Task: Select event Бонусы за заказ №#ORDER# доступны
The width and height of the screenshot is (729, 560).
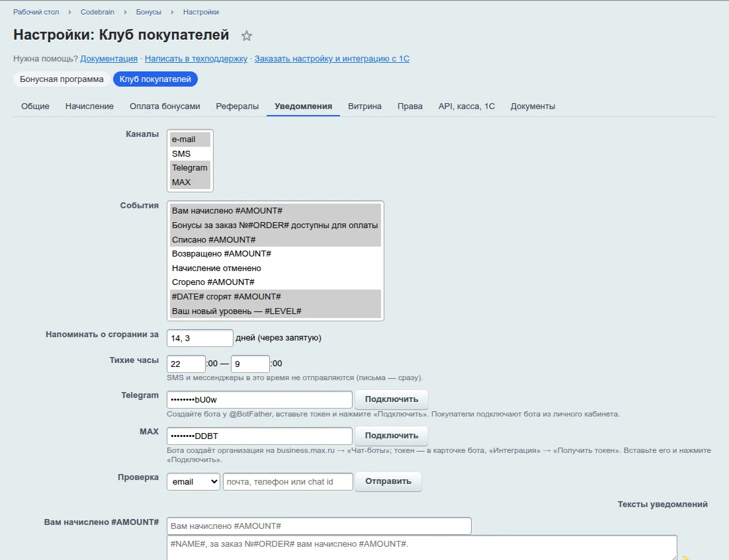Action: click(x=275, y=225)
